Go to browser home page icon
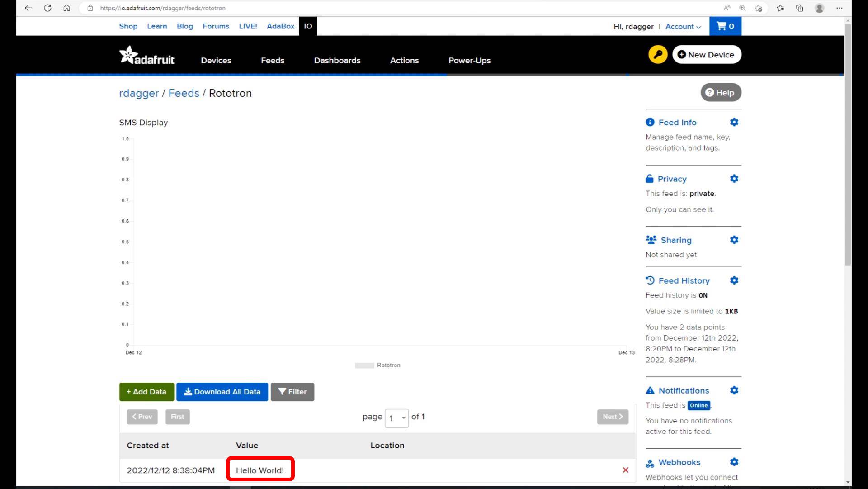868x489 pixels. tap(66, 8)
